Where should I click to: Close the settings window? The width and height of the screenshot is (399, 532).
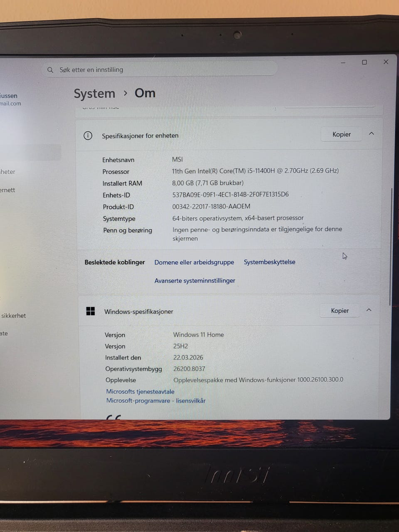pos(386,62)
